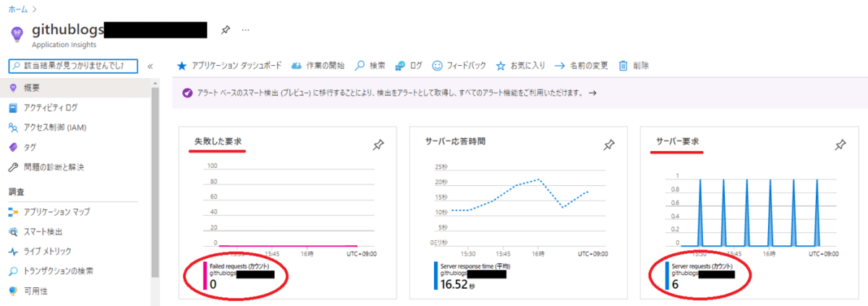Click the 作業の開始 toolbar button
The image size is (868, 306).
[x=318, y=66]
